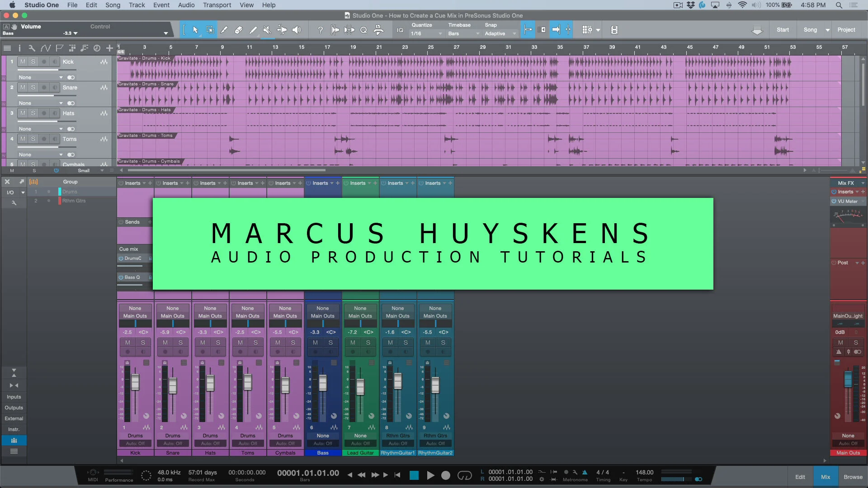The height and width of the screenshot is (488, 868).
Task: Toggle the Loop transport button
Action: click(464, 475)
